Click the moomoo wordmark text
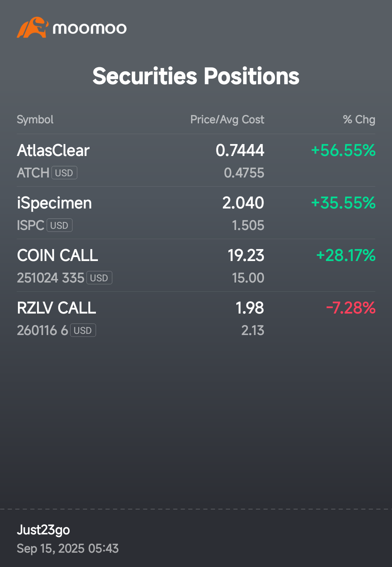The image size is (392, 567). (90, 29)
